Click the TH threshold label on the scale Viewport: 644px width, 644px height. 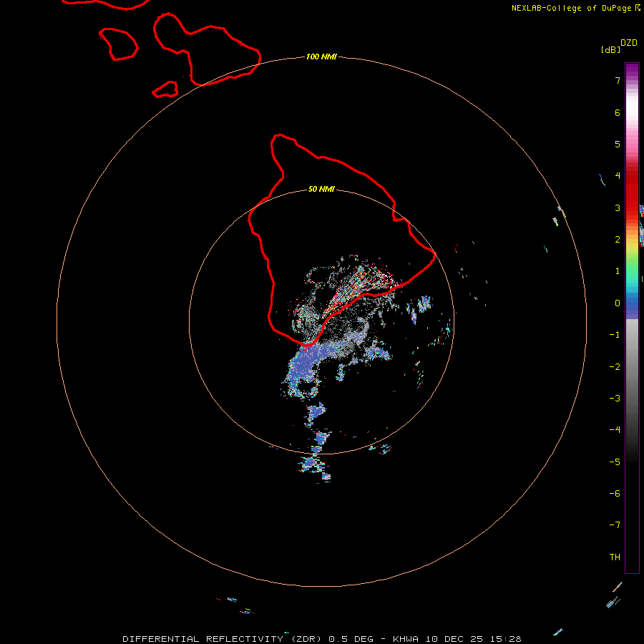coord(615,557)
